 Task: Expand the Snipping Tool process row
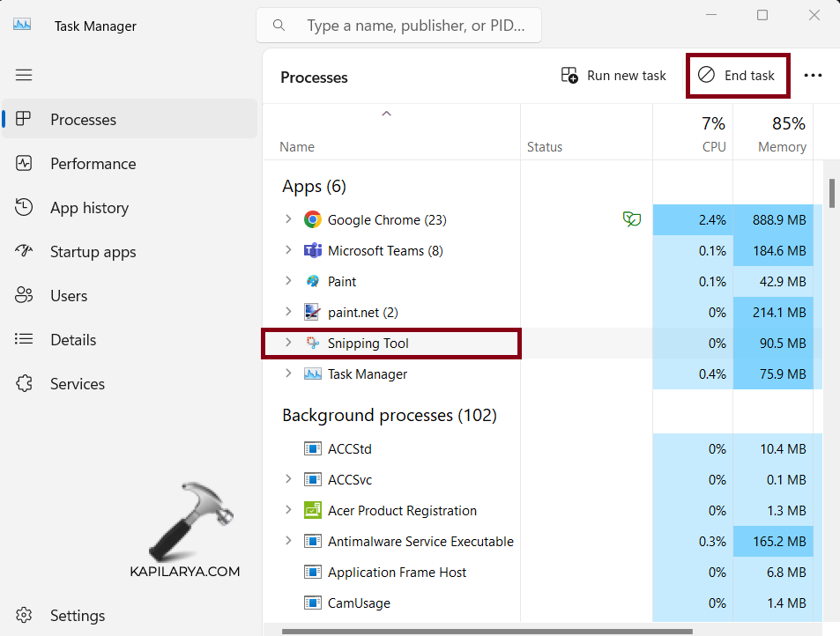coord(288,343)
